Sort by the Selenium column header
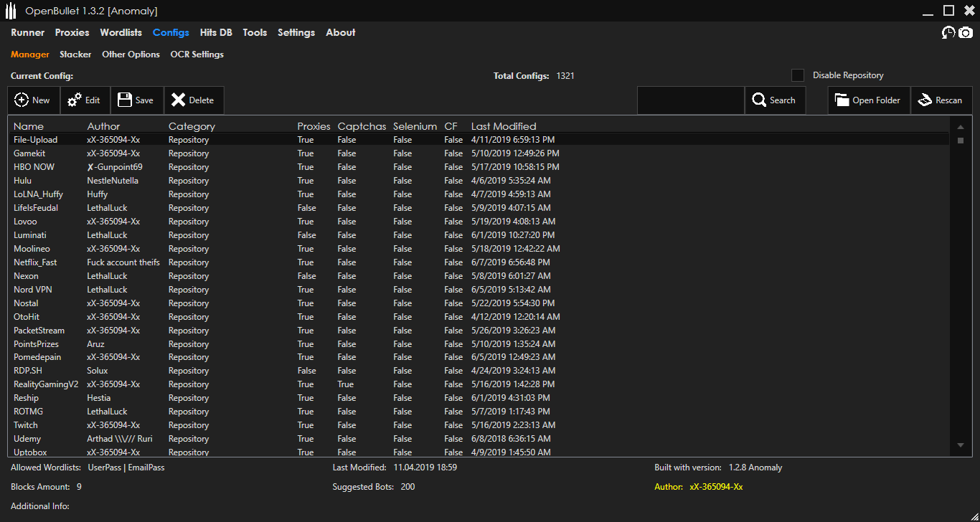980x522 pixels. (x=415, y=126)
